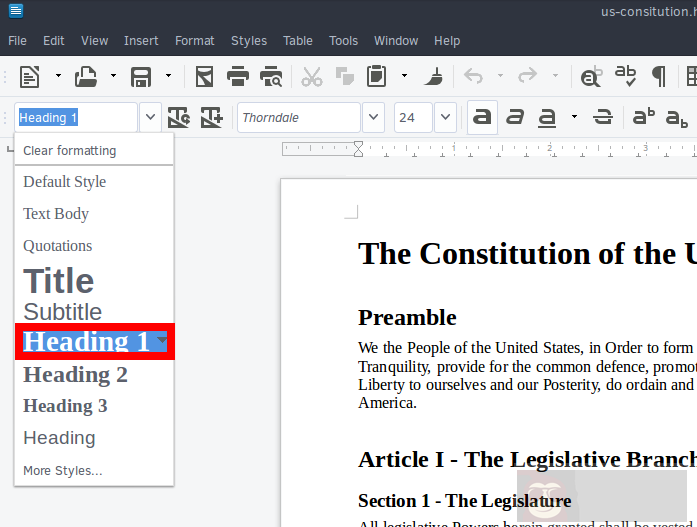The height and width of the screenshot is (527, 697).
Task: Click the Update Selected Style icon
Action: pyautogui.click(x=179, y=117)
